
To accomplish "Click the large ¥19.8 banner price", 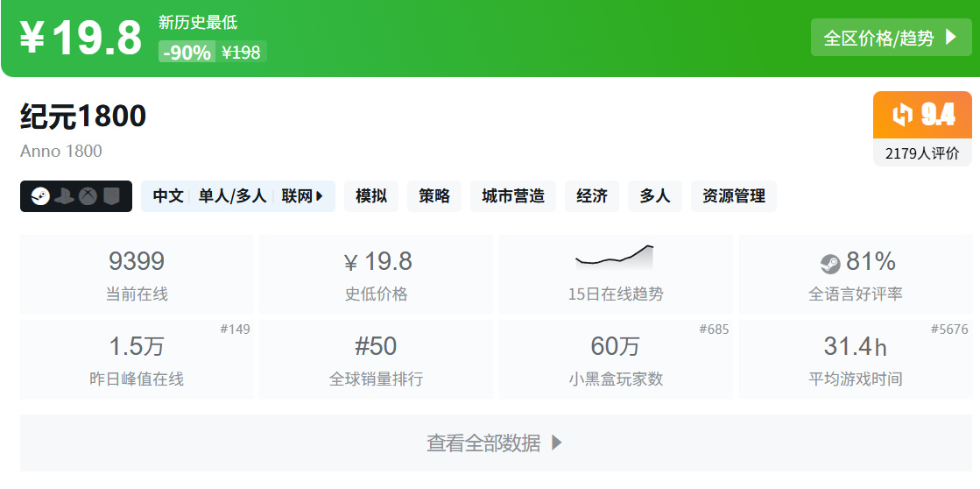I will click(x=81, y=38).
